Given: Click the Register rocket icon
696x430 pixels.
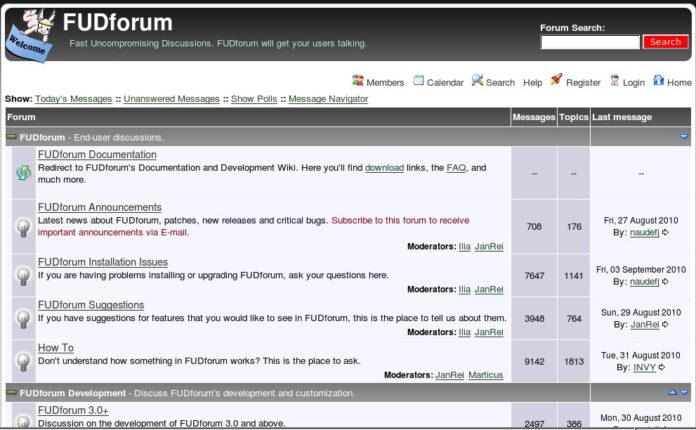Looking at the screenshot, I should tap(556, 80).
